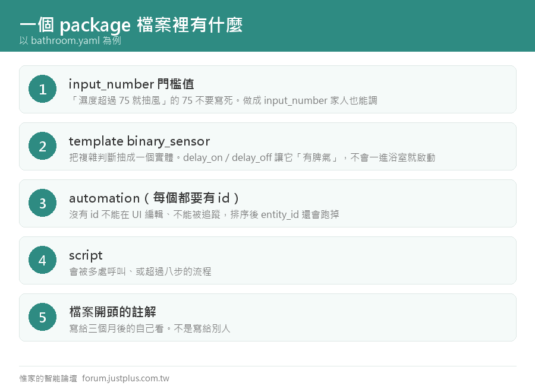Select the template binary_sensor heading

click(139, 141)
